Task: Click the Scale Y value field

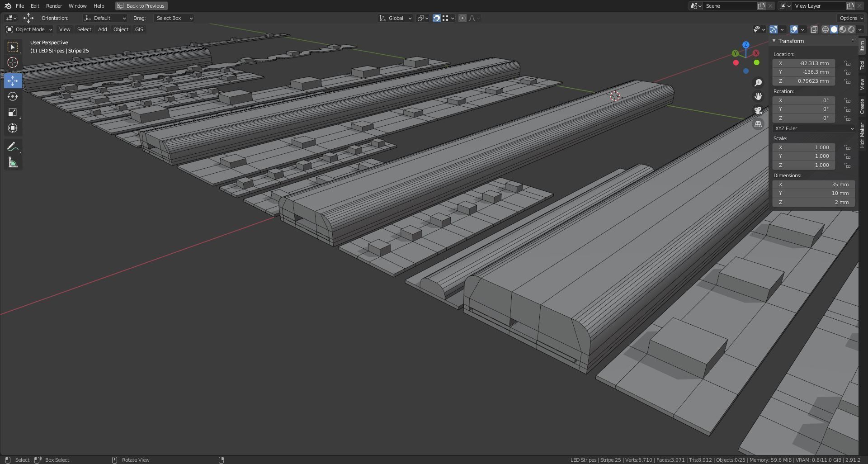Action: pyautogui.click(x=803, y=156)
